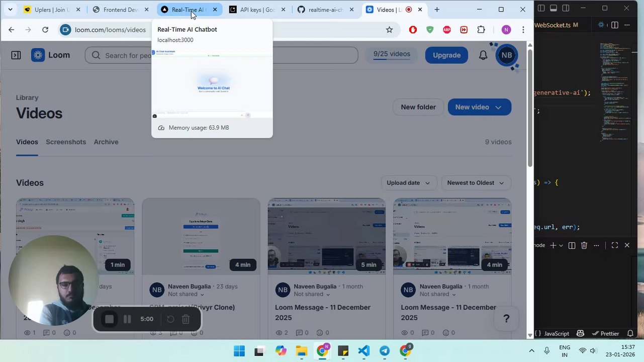
Task: Toggle VS Code bottom panel layout
Action: pos(554,8)
